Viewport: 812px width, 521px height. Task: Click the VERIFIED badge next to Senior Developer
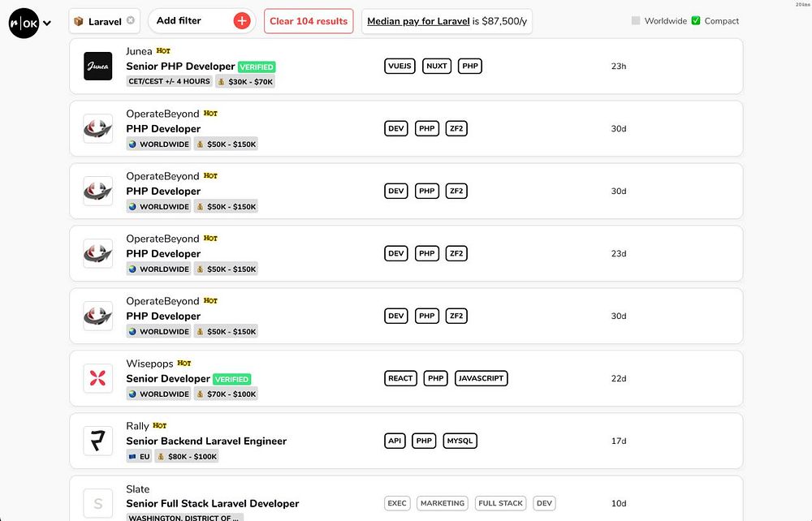pos(232,379)
